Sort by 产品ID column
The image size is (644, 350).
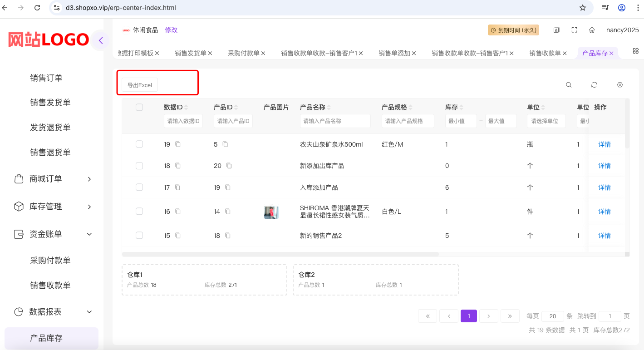tap(236, 108)
